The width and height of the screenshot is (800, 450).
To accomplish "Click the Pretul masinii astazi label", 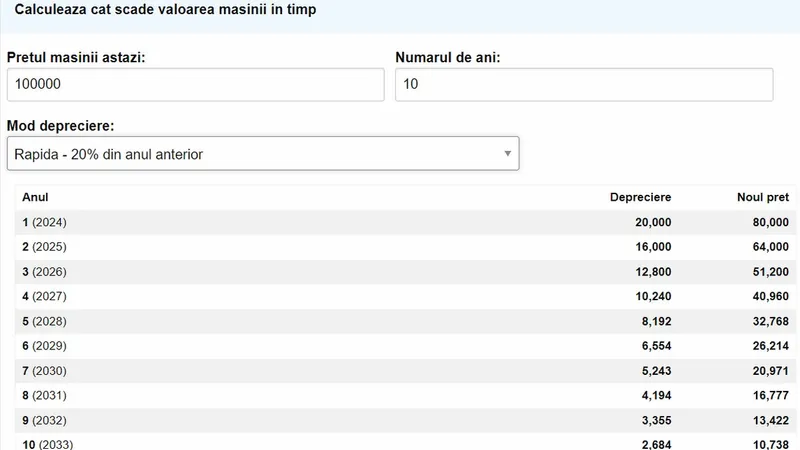I will tap(77, 57).
